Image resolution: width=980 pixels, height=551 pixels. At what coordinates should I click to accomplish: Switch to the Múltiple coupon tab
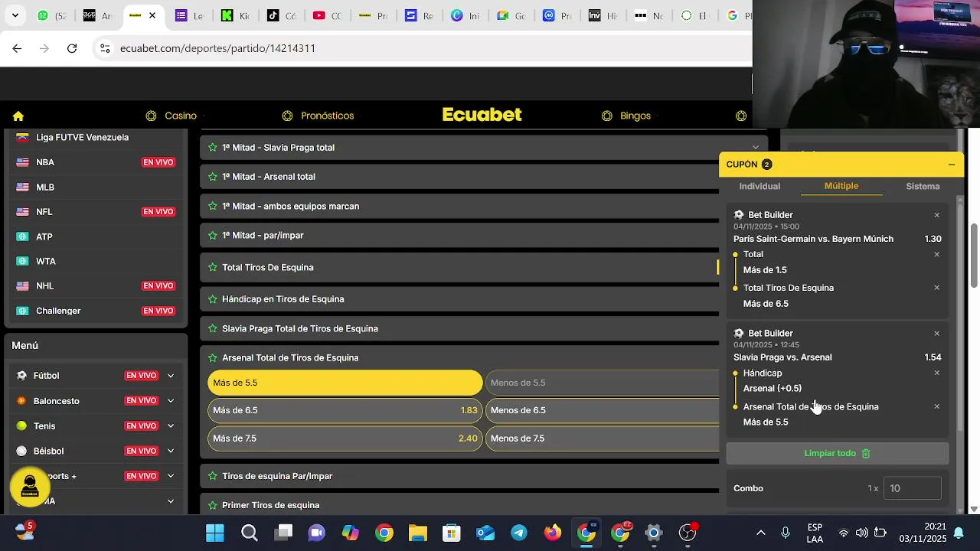coord(841,187)
